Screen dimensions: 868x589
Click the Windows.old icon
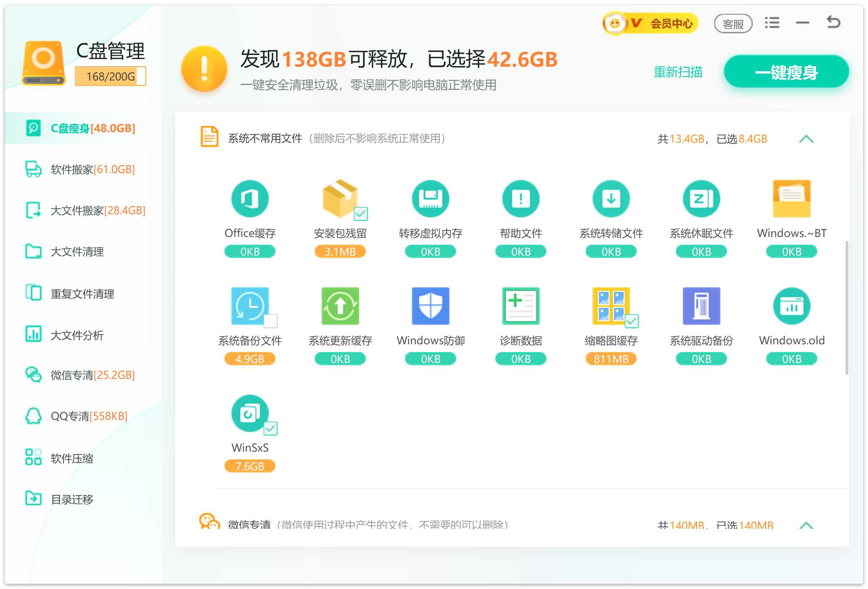tap(792, 306)
